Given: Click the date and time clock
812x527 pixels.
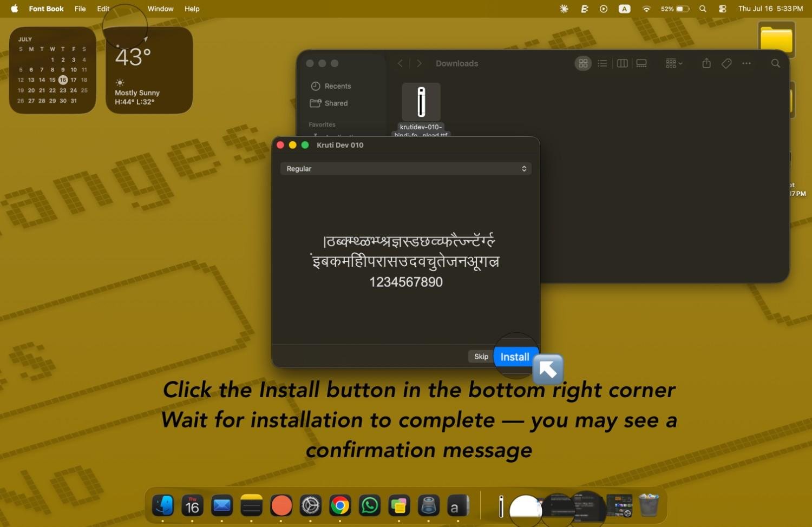Looking at the screenshot, I should (770, 9).
